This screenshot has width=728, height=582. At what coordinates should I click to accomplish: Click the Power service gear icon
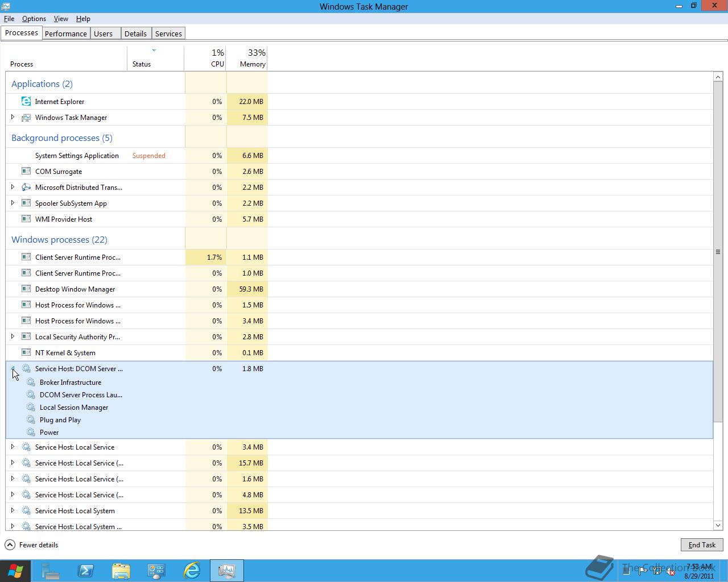31,432
